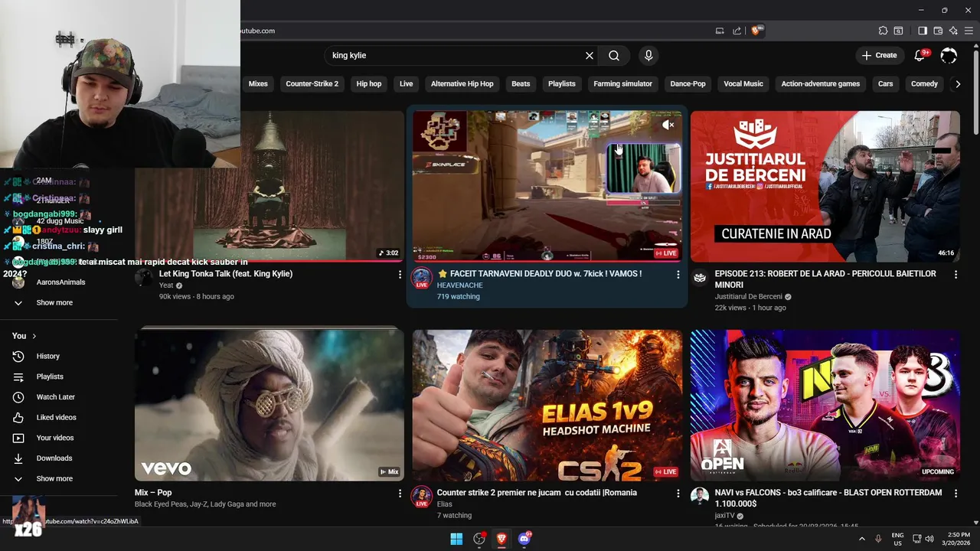Toggle the Brave sidebar panel button
This screenshot has height=551, width=980.
point(922,31)
